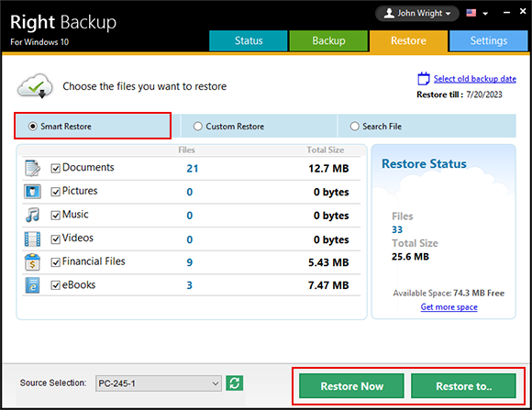Uncheck the Pictures checkbox
The image size is (532, 410).
tap(56, 192)
